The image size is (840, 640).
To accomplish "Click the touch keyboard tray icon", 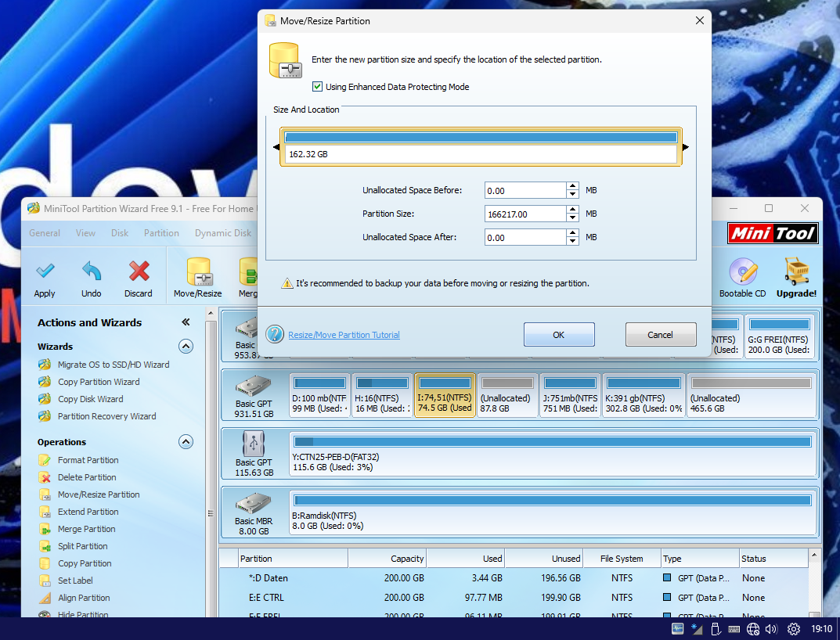I will (x=734, y=629).
